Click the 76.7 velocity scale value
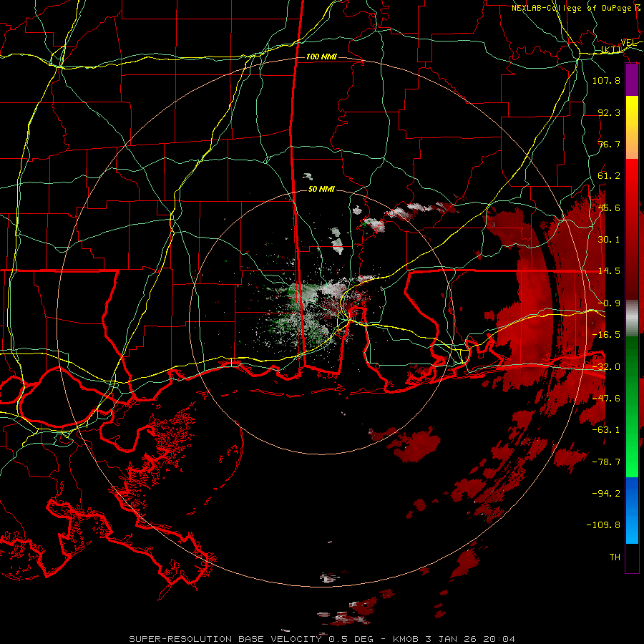The image size is (644, 644). [x=609, y=144]
